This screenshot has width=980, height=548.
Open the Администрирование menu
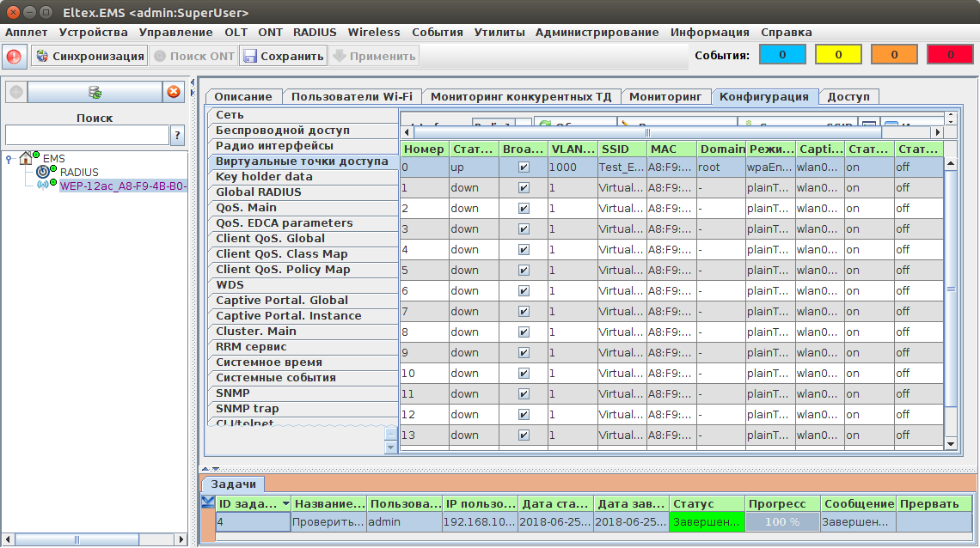pos(597,32)
